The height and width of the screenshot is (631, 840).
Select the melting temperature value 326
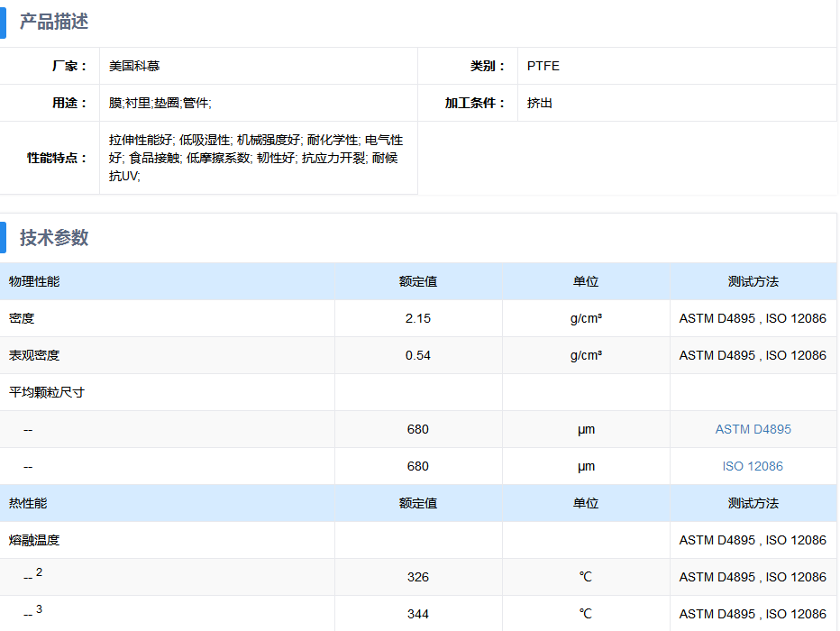pyautogui.click(x=418, y=577)
